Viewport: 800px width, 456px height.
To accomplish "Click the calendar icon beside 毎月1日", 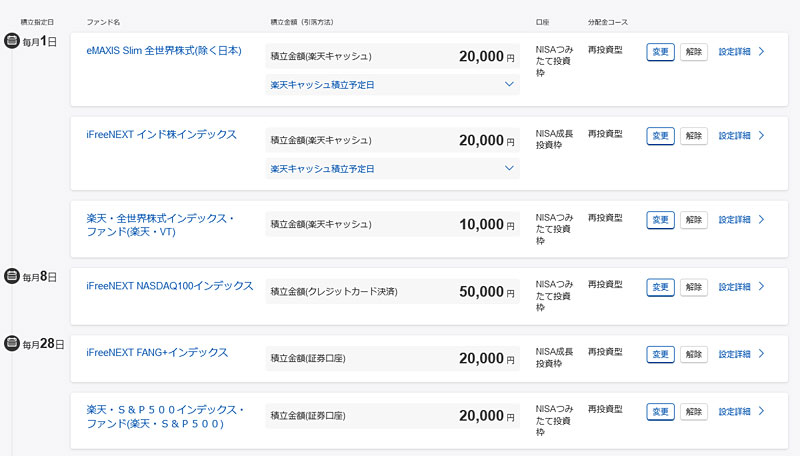I will [11, 41].
